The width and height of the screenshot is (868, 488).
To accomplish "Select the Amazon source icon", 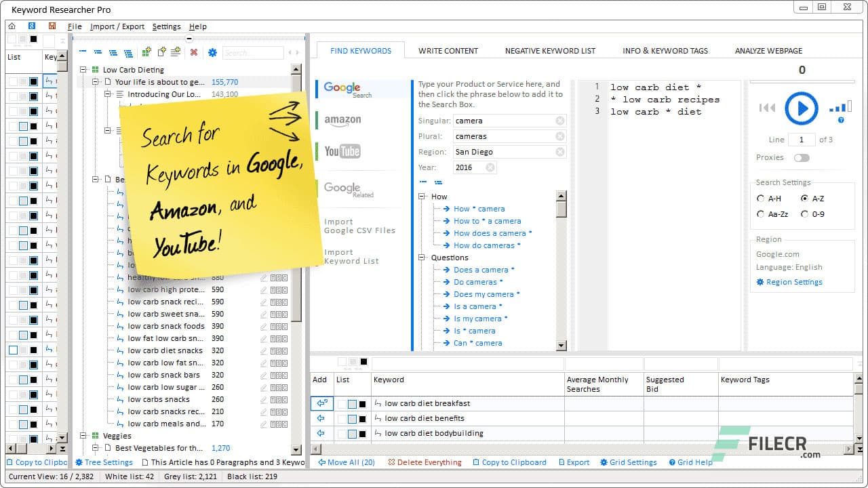I will pyautogui.click(x=344, y=121).
